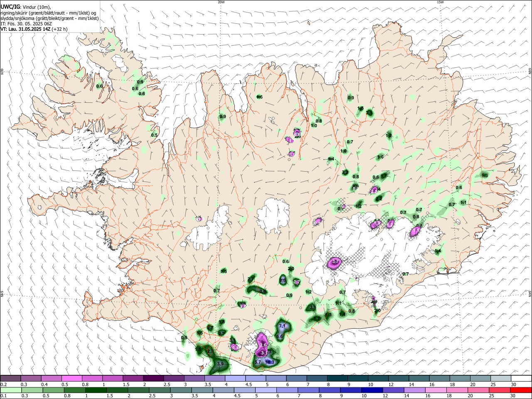Click dark teal swatch between 8 and 9, upper legend
Image resolution: width=532 pixels, height=399 pixels.
coord(337,378)
